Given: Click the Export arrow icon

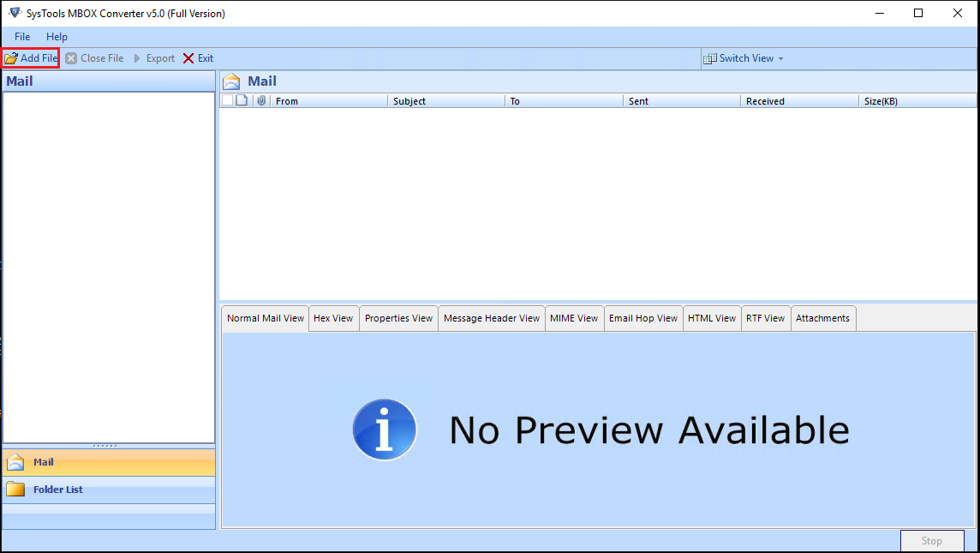Looking at the screenshot, I should pos(137,58).
